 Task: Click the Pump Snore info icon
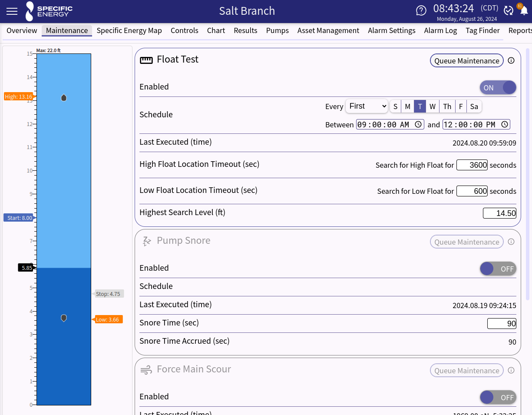511,242
